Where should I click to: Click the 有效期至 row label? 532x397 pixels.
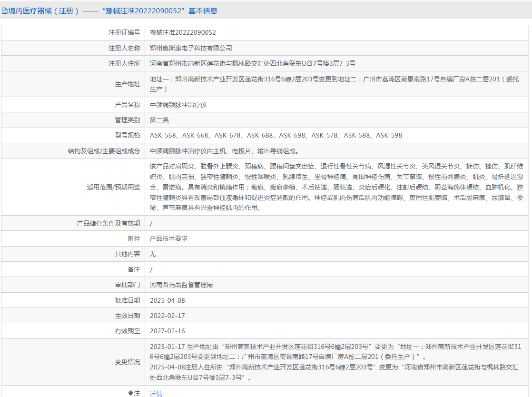point(127,331)
